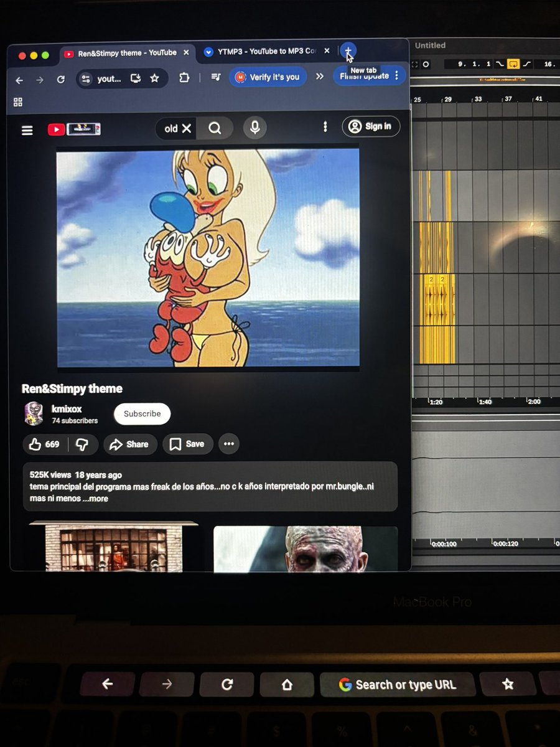This screenshot has height=747, width=560.
Task: Go back with the browser back arrow
Action: (19, 80)
